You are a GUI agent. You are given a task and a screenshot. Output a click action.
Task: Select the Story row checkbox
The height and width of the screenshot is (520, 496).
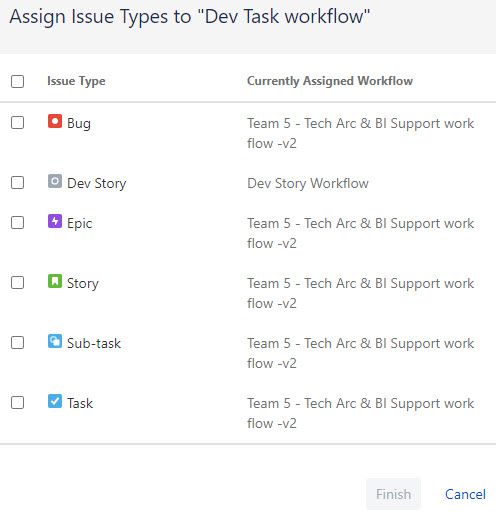click(17, 282)
